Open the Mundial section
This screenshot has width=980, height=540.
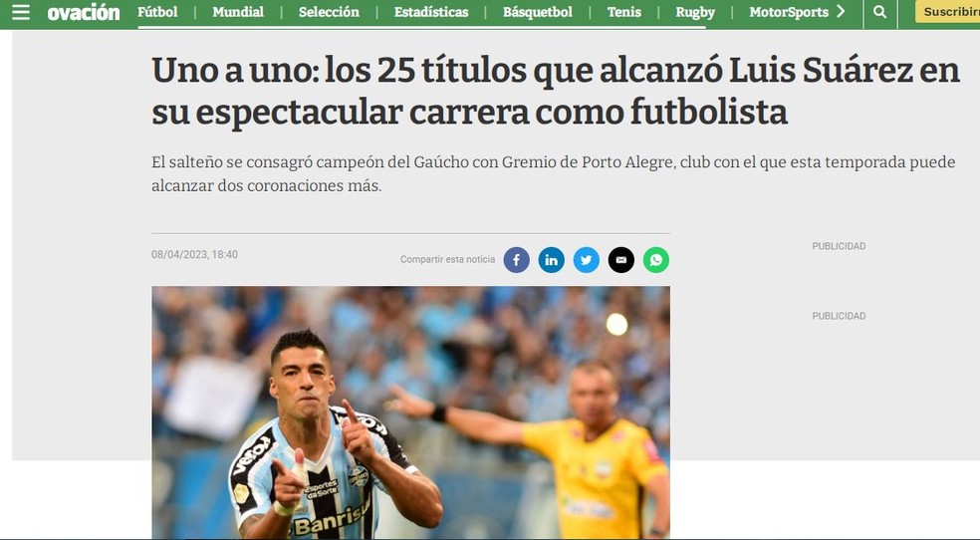coord(238,12)
